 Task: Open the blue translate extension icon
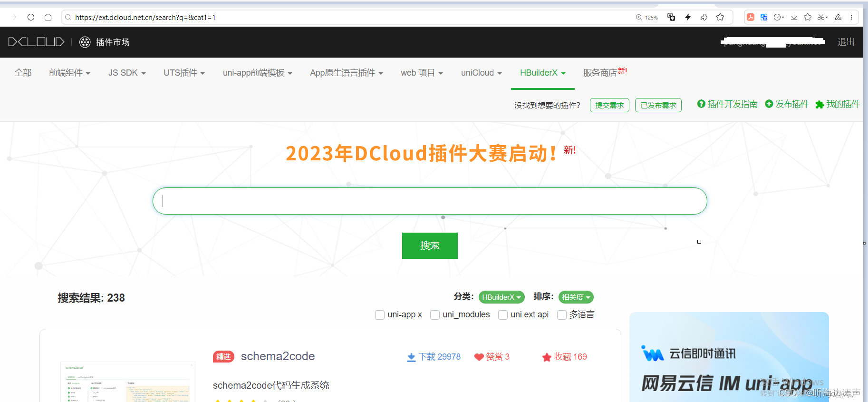(764, 17)
